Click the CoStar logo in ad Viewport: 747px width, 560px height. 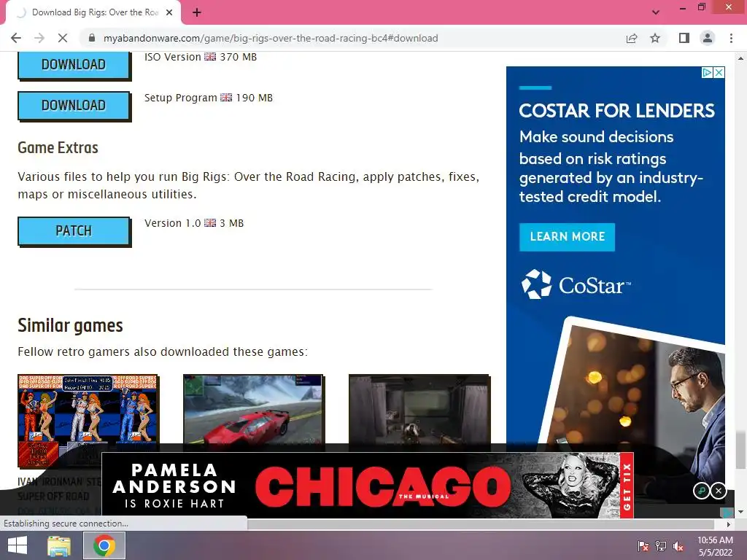pyautogui.click(x=576, y=285)
